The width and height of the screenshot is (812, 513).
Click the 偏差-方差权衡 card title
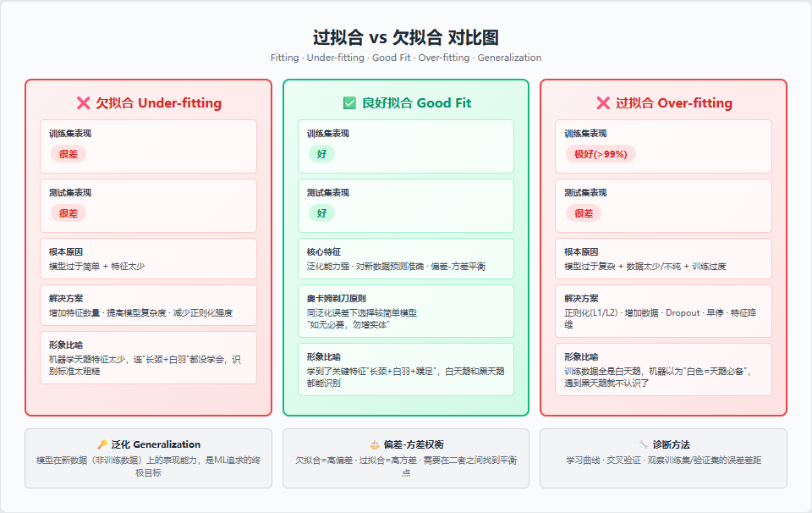click(x=414, y=444)
